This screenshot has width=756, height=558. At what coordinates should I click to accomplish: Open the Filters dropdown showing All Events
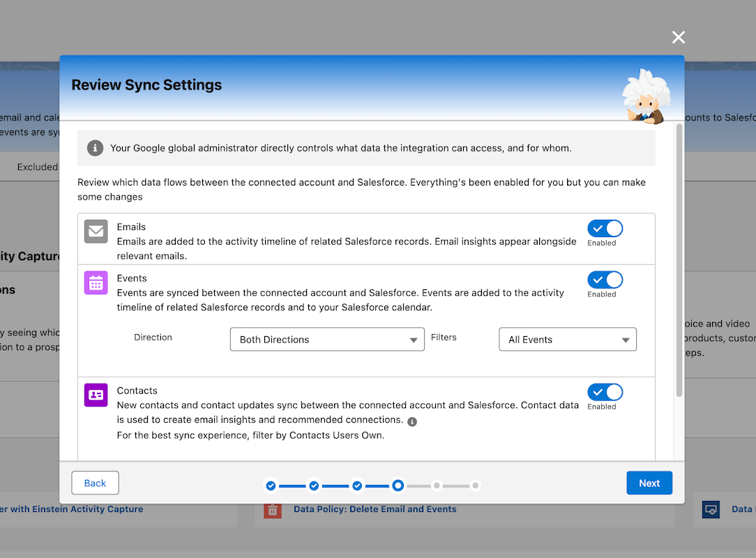click(568, 340)
